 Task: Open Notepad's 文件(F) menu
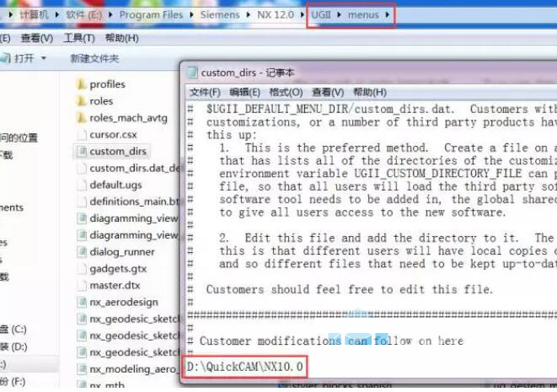[205, 92]
